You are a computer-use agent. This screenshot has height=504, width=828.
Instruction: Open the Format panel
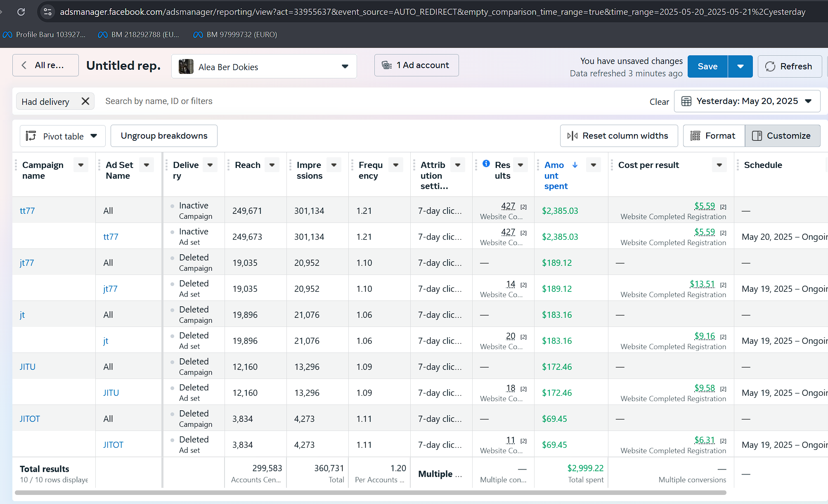[714, 136]
